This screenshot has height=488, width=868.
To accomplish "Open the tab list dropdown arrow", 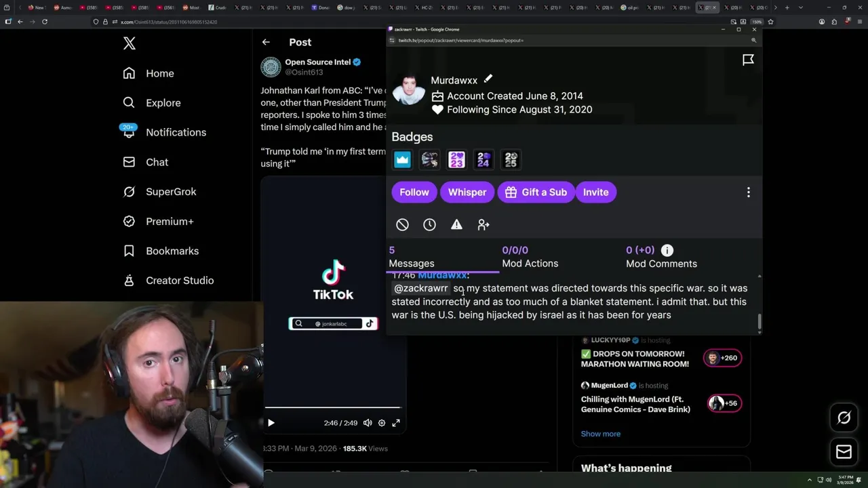I will 801,7.
